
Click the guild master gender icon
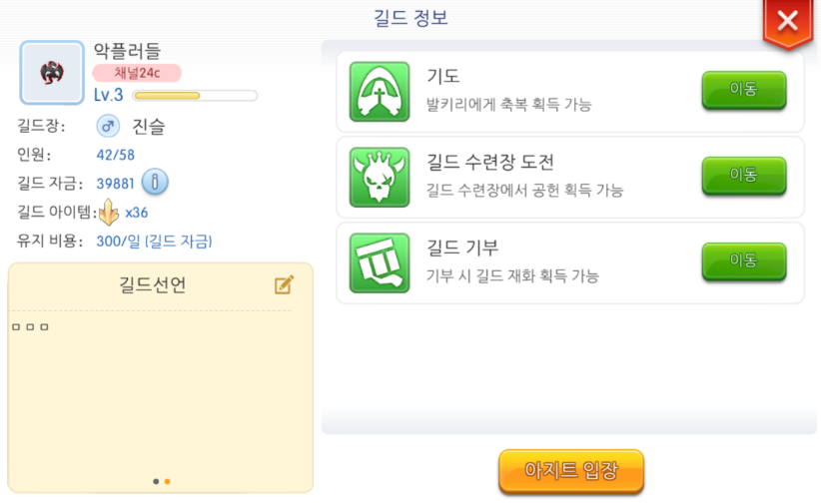click(x=107, y=127)
